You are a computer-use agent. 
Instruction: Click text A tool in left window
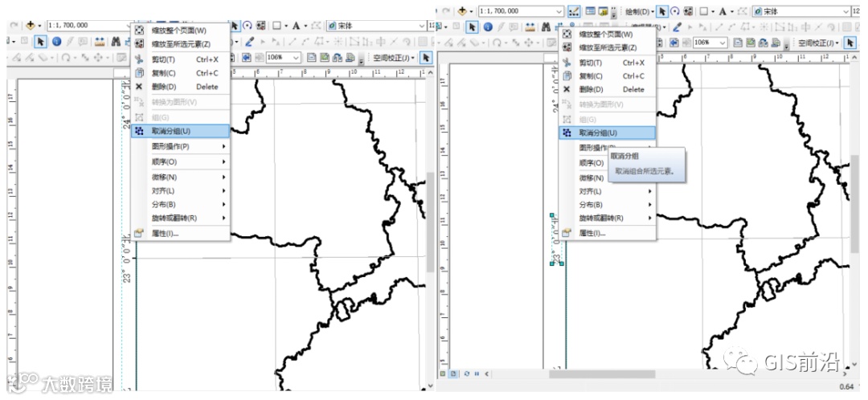click(296, 26)
